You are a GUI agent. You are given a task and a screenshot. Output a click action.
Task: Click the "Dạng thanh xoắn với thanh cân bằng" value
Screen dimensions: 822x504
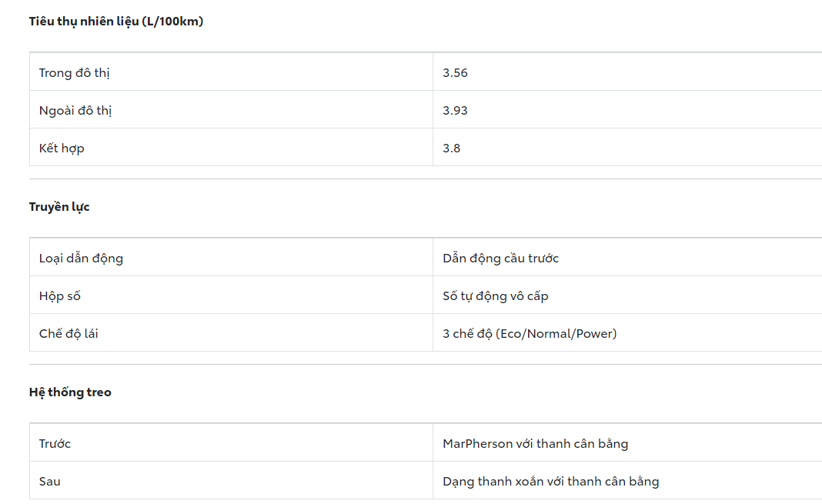point(550,482)
